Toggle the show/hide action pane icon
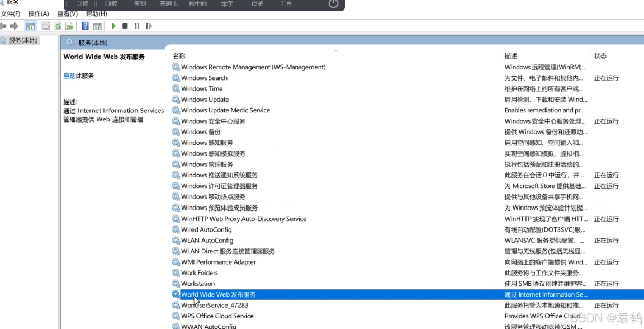The height and width of the screenshot is (329, 644). click(97, 26)
